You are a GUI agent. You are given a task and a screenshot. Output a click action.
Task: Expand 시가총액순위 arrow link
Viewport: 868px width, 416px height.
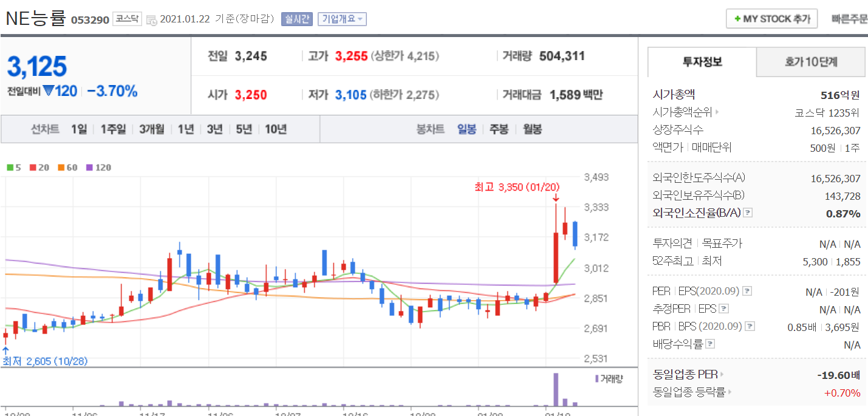(717, 112)
